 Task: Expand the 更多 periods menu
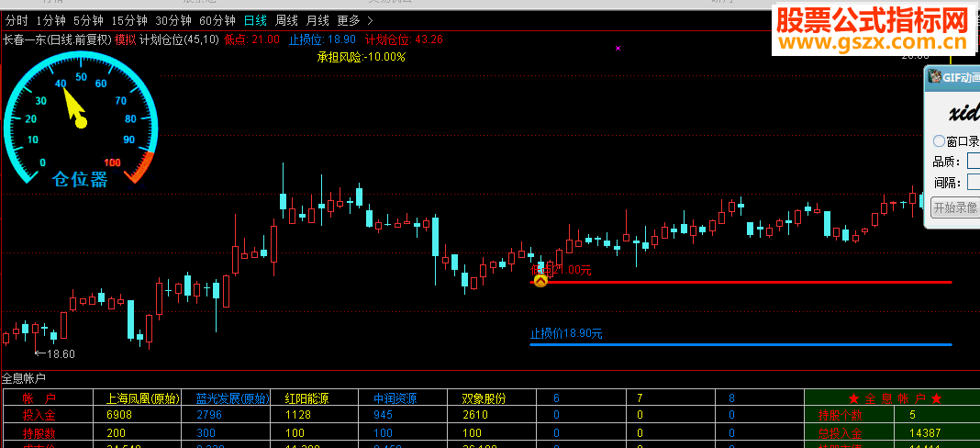355,20
